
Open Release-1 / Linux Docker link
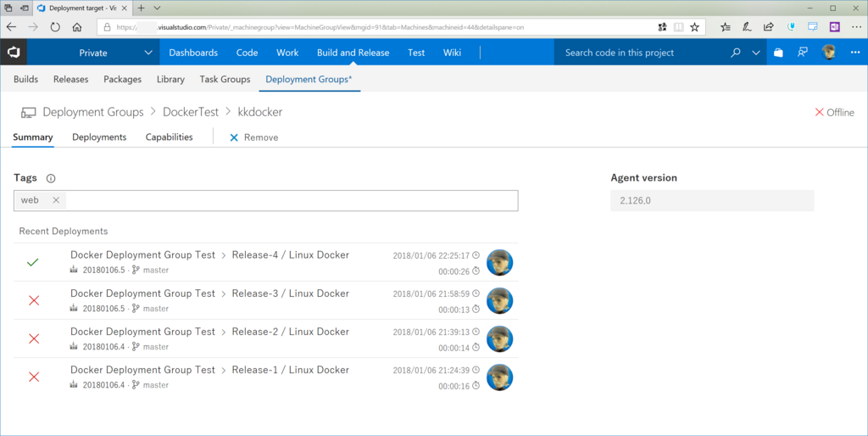tap(290, 370)
